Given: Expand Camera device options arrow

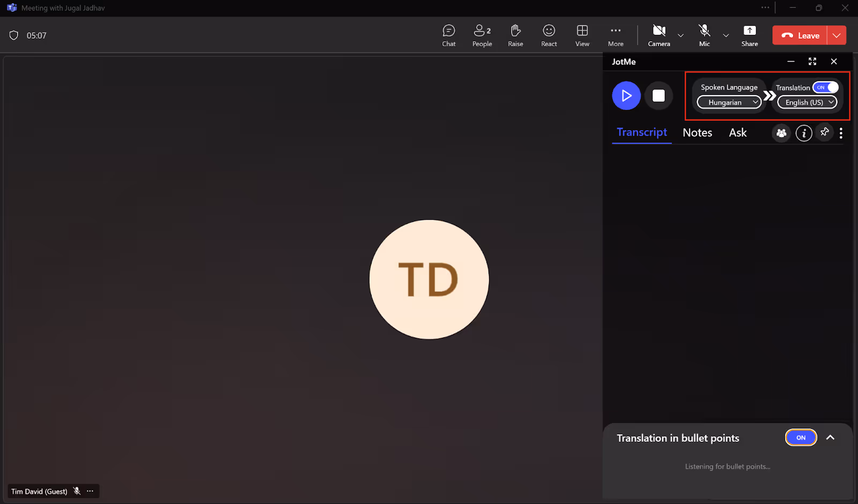Looking at the screenshot, I should [x=681, y=35].
